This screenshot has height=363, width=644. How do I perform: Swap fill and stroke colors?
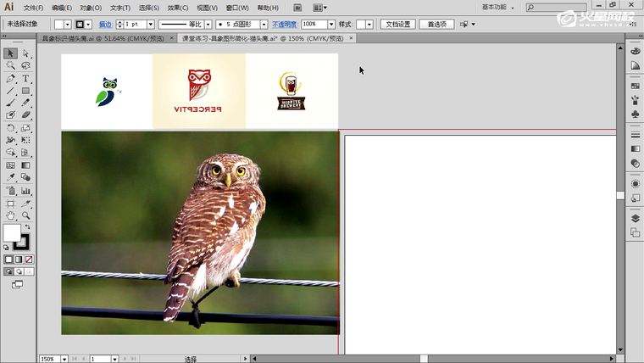pyautogui.click(x=27, y=226)
